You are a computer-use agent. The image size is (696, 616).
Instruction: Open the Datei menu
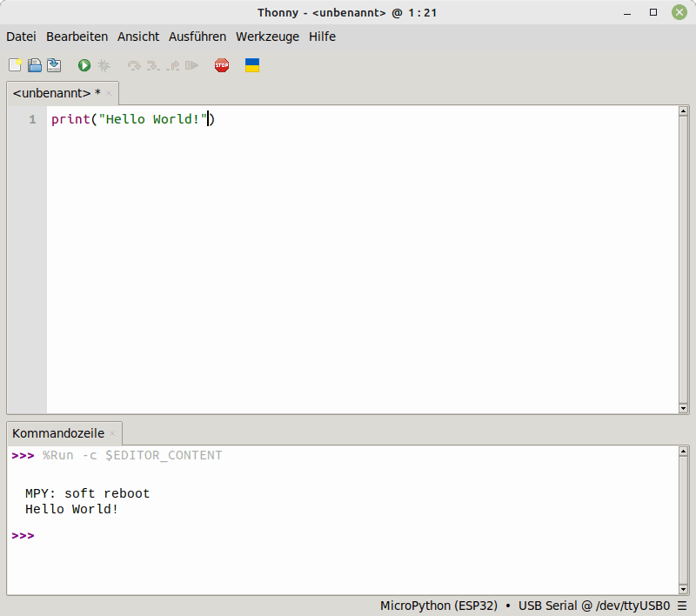pyautogui.click(x=21, y=37)
